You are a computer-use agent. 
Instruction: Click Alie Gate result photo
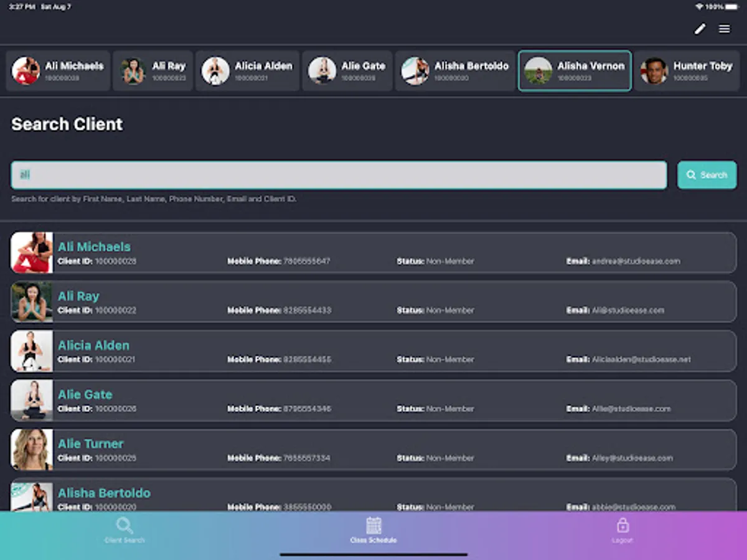pos(32,400)
